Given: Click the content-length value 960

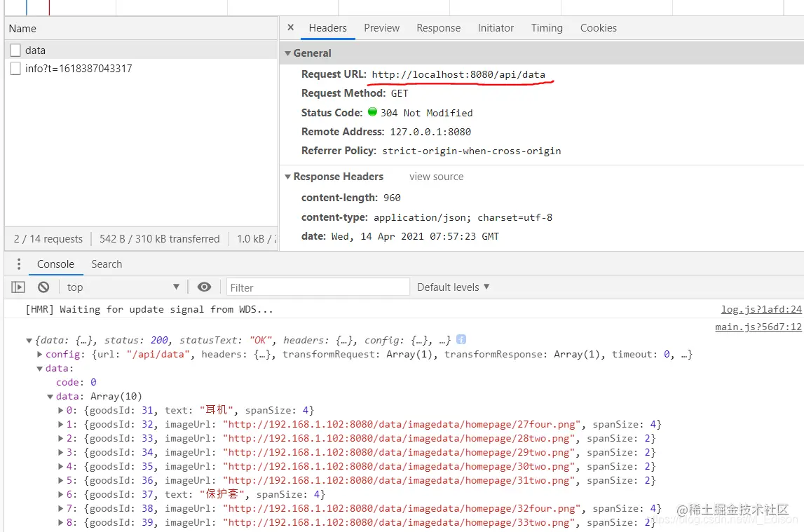Looking at the screenshot, I should [392, 198].
